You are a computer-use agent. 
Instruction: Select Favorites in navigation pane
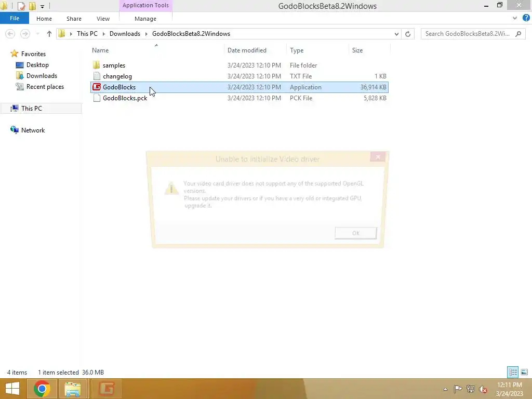pos(33,54)
